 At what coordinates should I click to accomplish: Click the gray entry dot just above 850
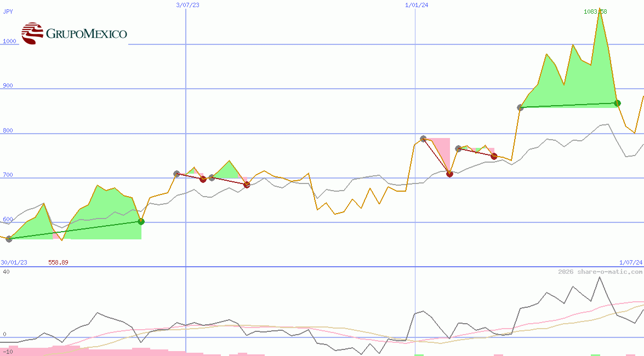(x=520, y=107)
